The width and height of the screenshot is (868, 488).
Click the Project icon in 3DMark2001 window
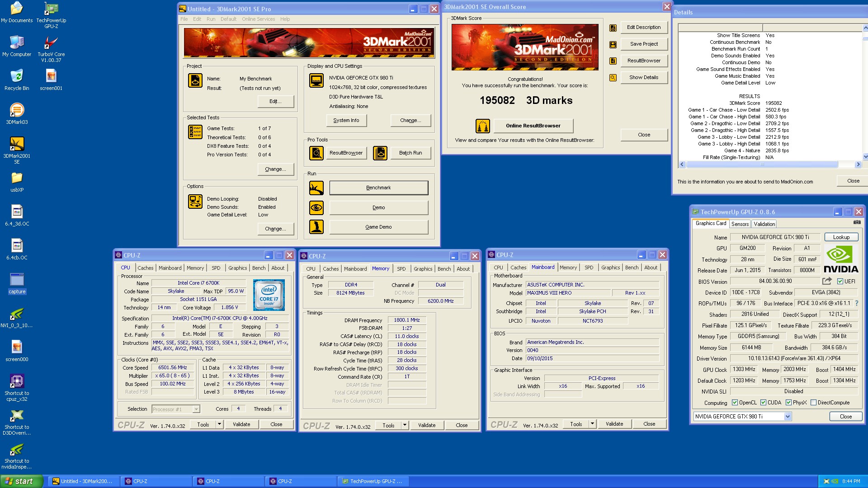pos(195,80)
